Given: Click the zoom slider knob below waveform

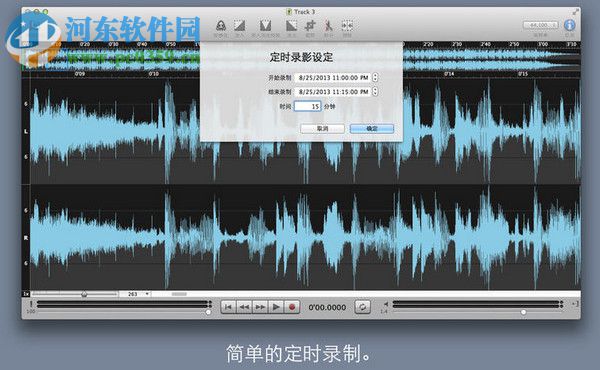Looking at the screenshot, I should pos(84,294).
